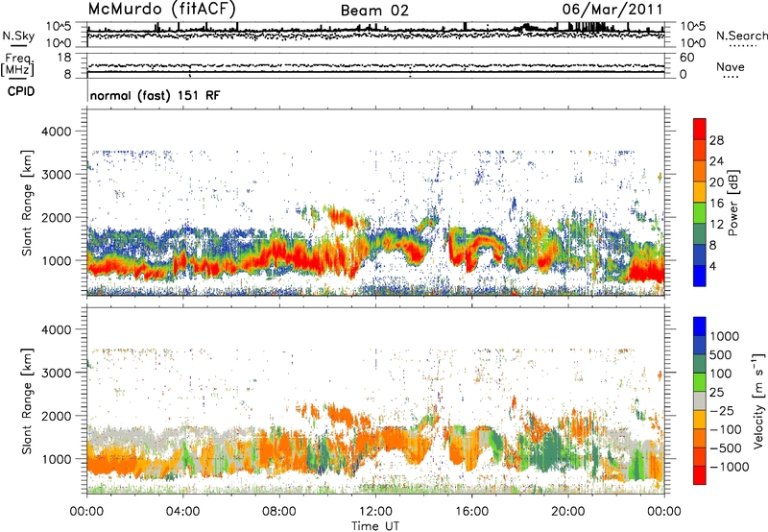Image resolution: width=768 pixels, height=532 pixels.
Task: Click the 4000 tick on the power panel
Action: coord(56,132)
